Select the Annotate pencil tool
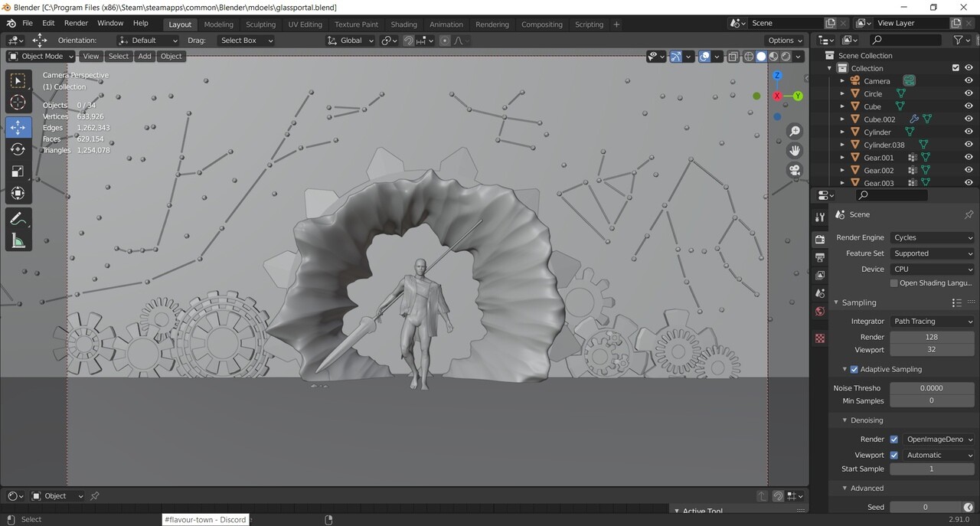Screen dimensions: 980x526 point(18,219)
